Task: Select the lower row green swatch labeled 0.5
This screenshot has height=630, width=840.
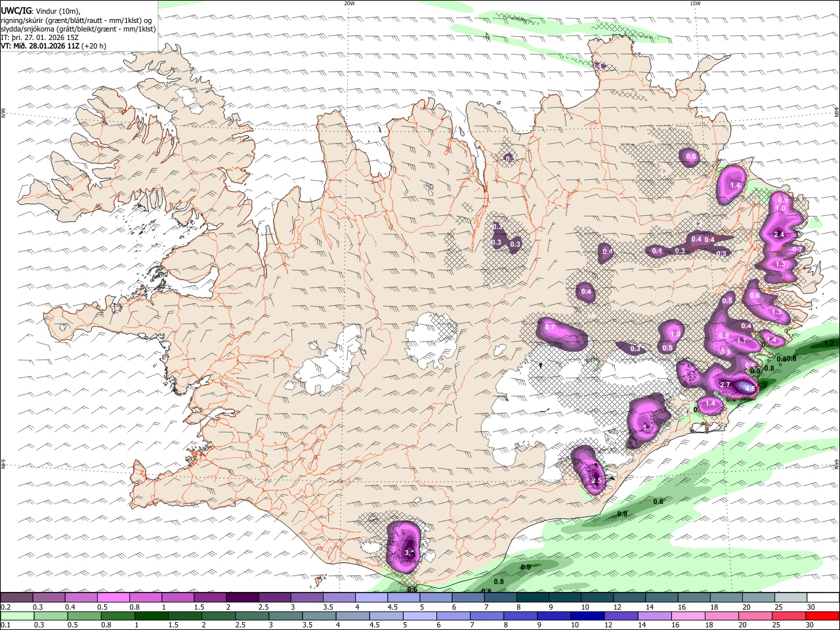Action: 84,616
